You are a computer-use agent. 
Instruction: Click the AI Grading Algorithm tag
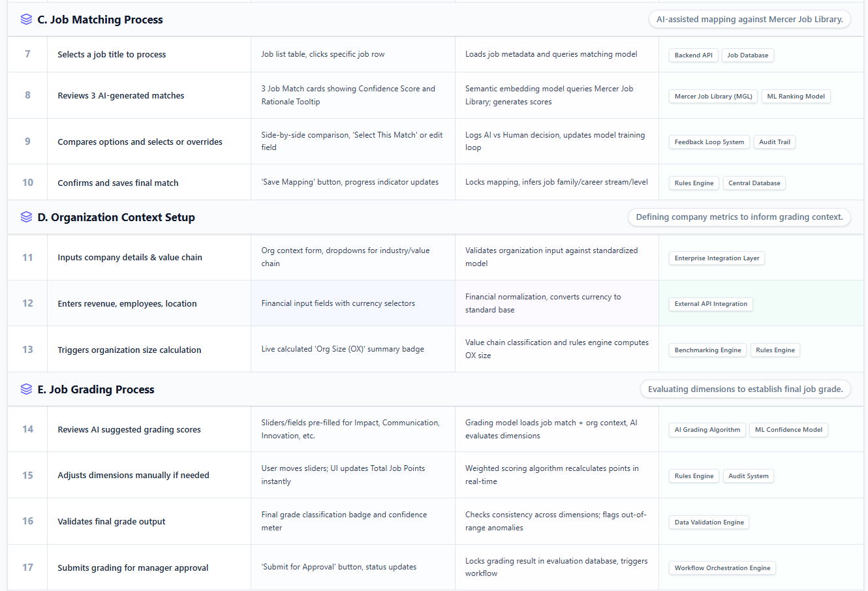point(707,430)
